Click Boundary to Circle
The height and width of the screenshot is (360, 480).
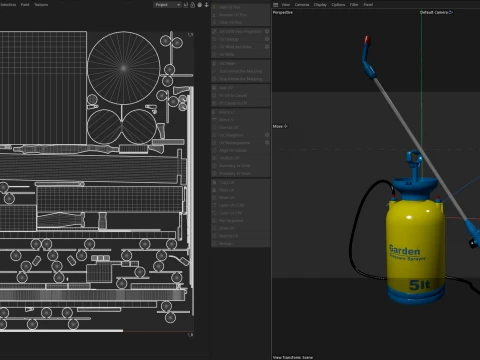(240, 166)
